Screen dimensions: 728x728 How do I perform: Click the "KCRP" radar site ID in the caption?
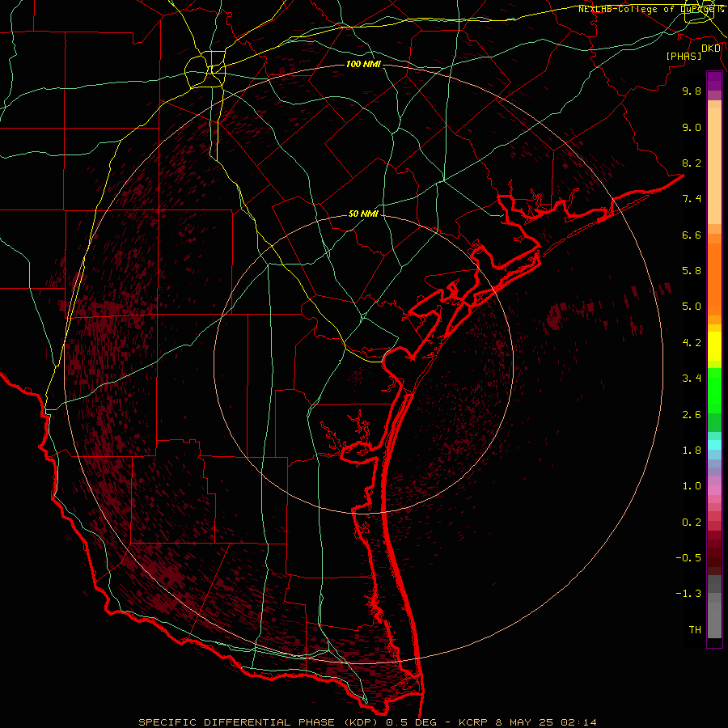[x=473, y=722]
